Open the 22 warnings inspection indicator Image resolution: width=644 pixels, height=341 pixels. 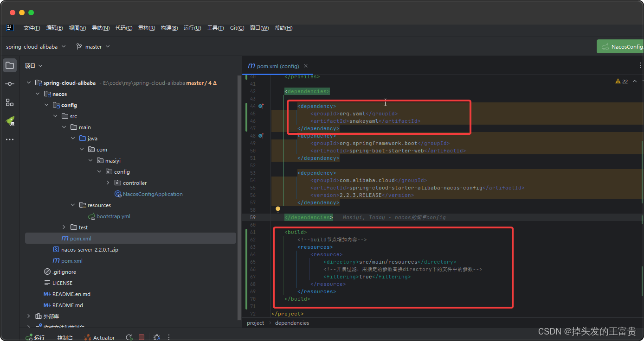622,81
